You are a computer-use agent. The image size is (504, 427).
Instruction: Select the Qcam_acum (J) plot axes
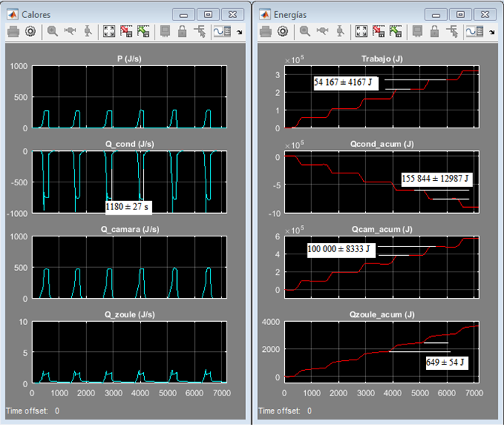(382, 267)
